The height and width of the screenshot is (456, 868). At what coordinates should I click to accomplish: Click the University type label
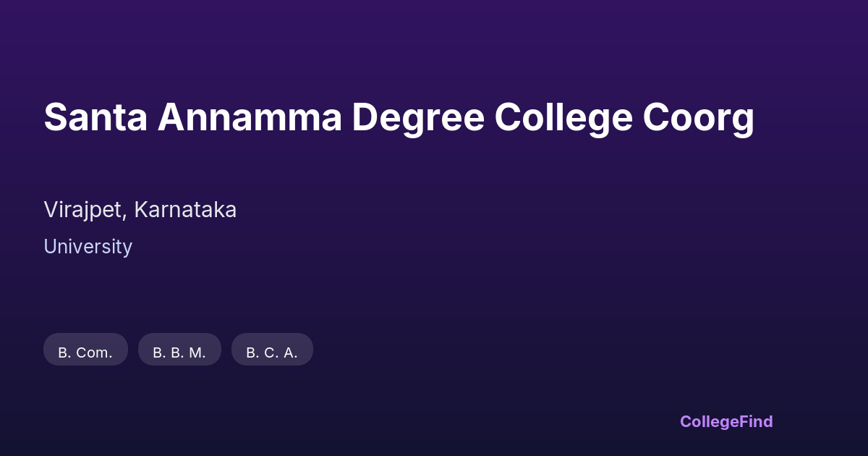click(x=88, y=247)
